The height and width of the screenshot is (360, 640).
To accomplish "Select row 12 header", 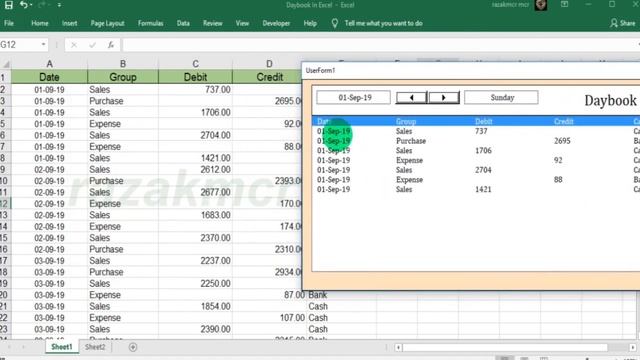I will [x=5, y=204].
